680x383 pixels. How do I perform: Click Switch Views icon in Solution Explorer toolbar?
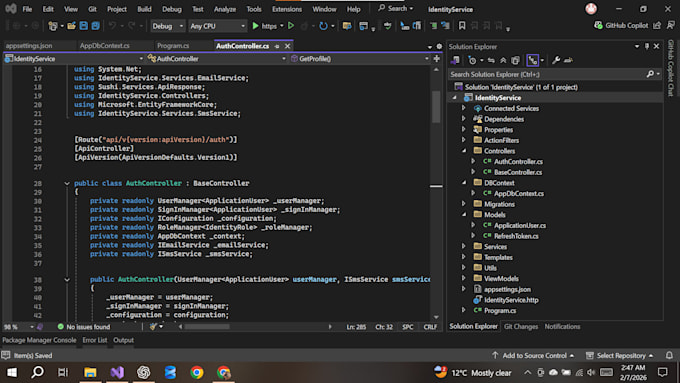click(455, 60)
